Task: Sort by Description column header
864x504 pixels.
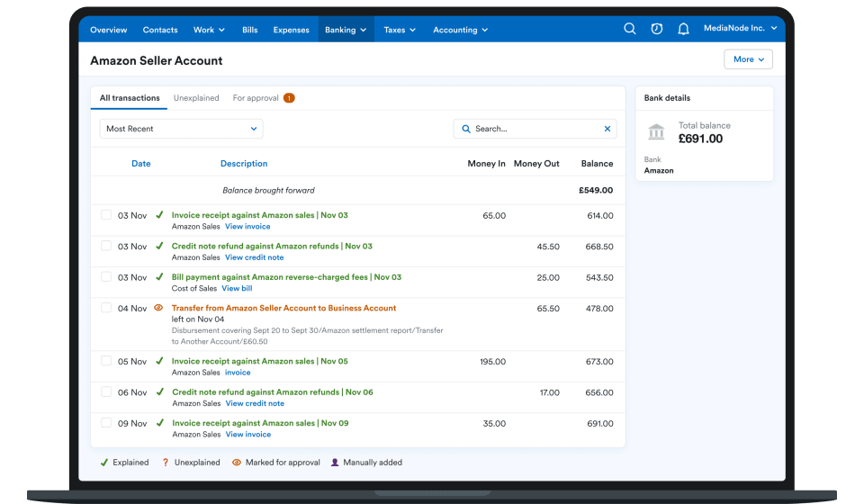Action: click(244, 164)
